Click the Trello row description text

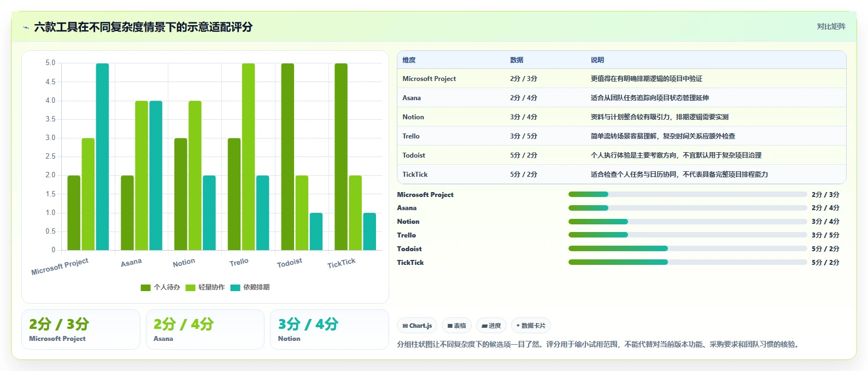point(662,136)
